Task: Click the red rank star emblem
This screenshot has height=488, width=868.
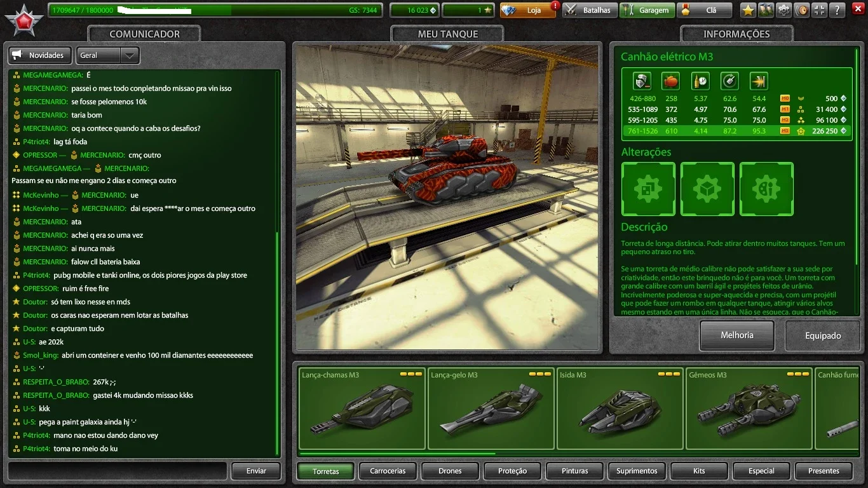Action: click(25, 22)
